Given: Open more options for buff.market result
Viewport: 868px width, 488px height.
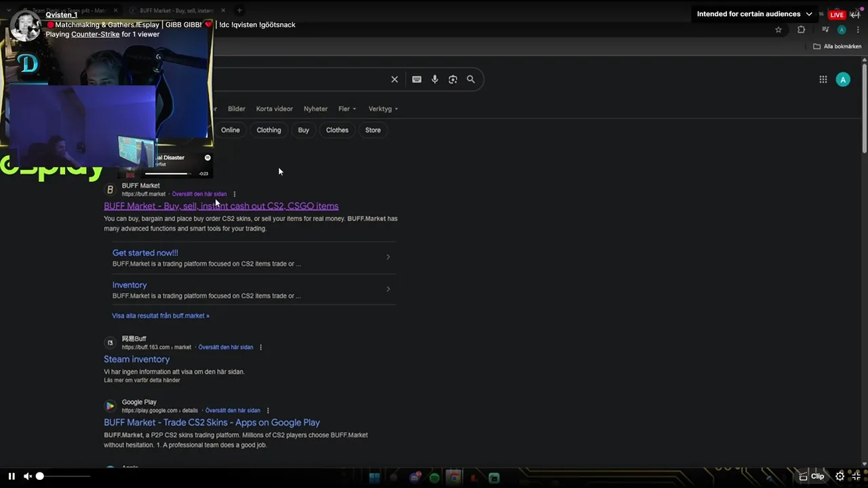Looking at the screenshot, I should pos(235,194).
